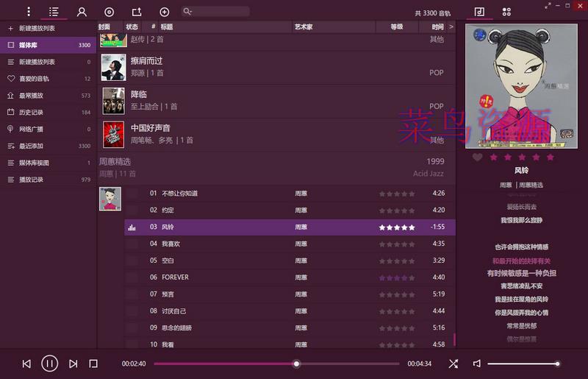Open the album disc view icon
Image resolution: width=588 pixels, height=379 pixels.
[109, 12]
